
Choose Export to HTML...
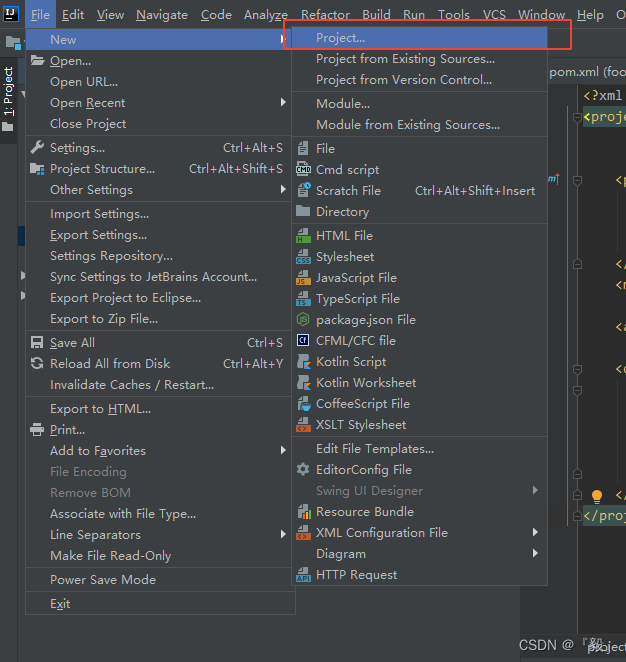tap(158, 409)
